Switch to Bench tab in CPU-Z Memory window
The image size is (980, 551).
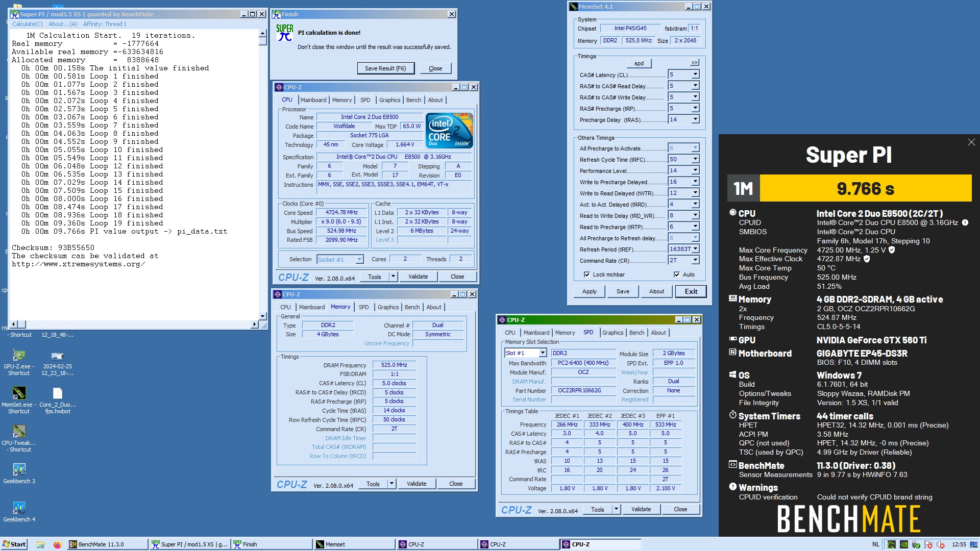[x=412, y=307]
